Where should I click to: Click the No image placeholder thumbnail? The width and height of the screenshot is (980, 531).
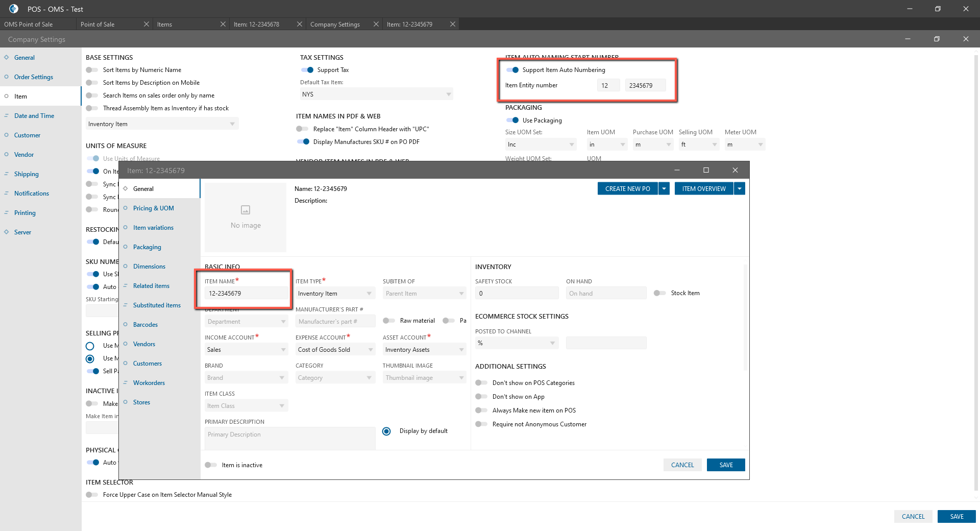pos(246,217)
